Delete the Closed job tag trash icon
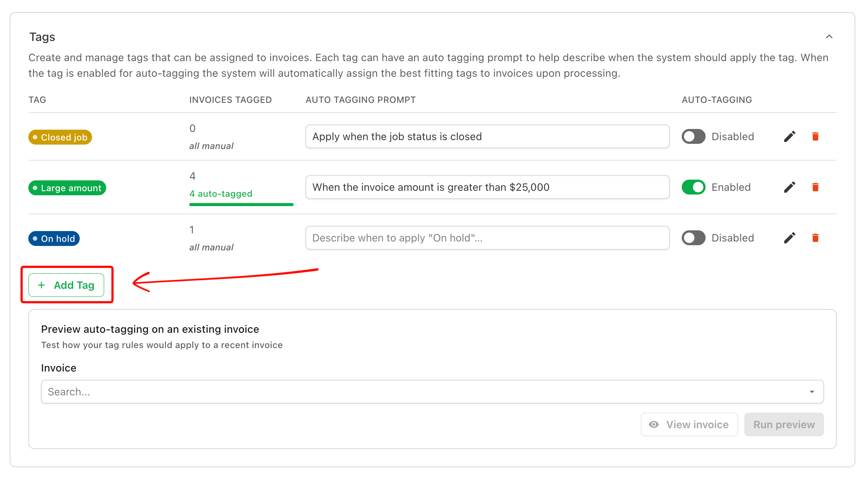868x477 pixels. (x=815, y=136)
